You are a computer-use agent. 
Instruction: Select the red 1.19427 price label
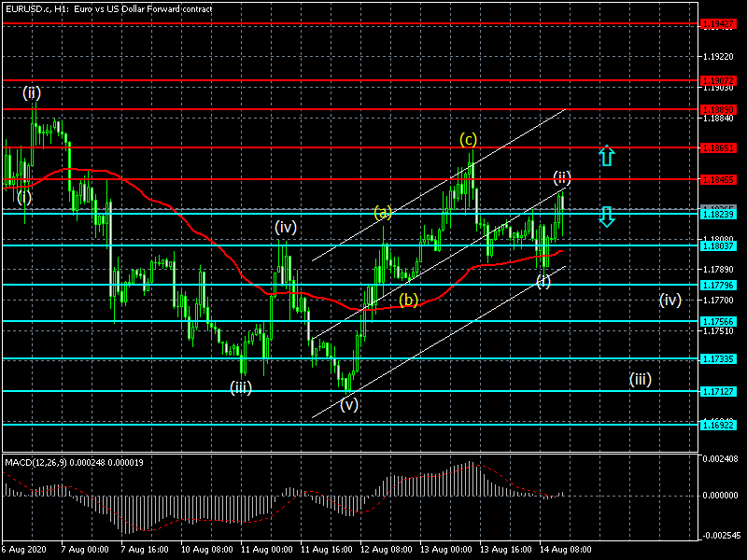(718, 24)
